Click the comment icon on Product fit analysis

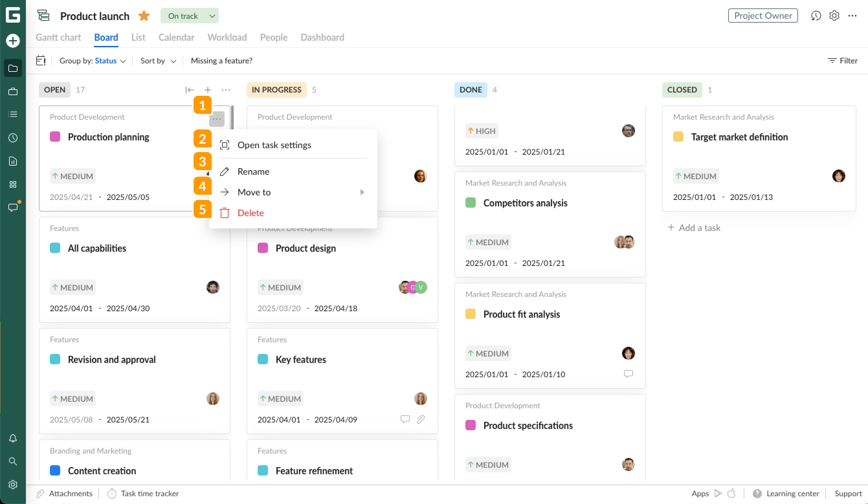pos(628,374)
